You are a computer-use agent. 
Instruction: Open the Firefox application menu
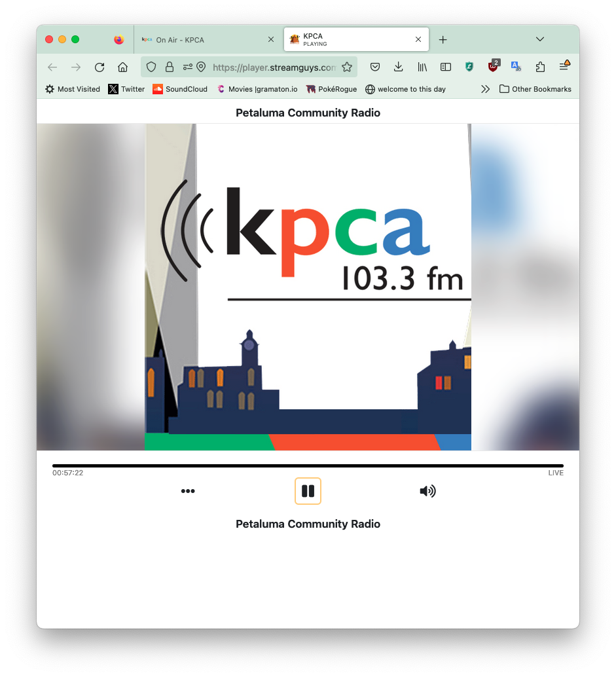pyautogui.click(x=564, y=65)
